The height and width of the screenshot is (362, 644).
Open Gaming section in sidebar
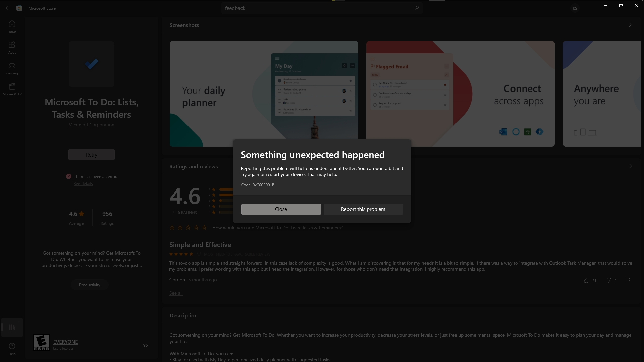12,68
